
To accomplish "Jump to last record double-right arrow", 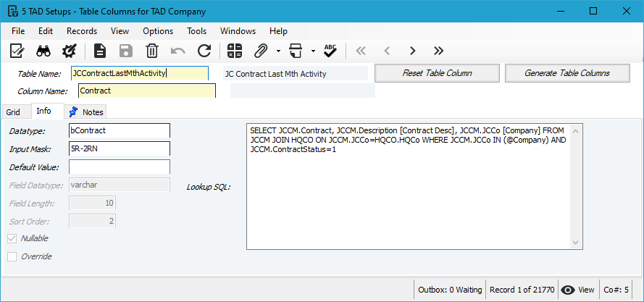I will coord(439,51).
